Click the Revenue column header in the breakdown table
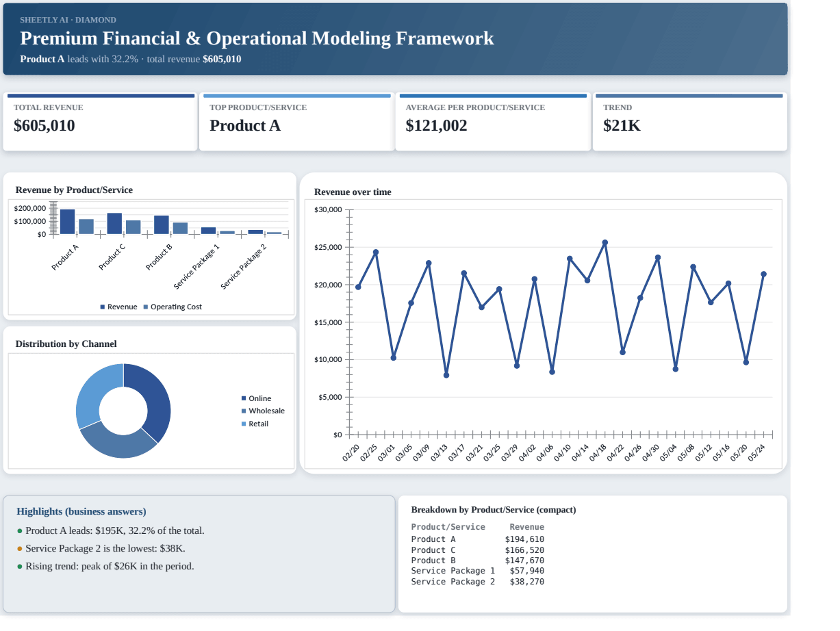The width and height of the screenshot is (840, 631). coord(527,527)
